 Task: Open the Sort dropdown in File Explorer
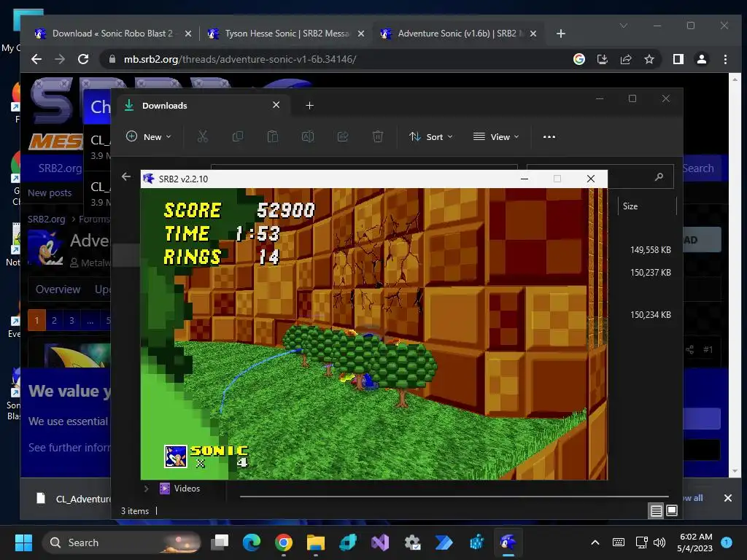coord(430,136)
